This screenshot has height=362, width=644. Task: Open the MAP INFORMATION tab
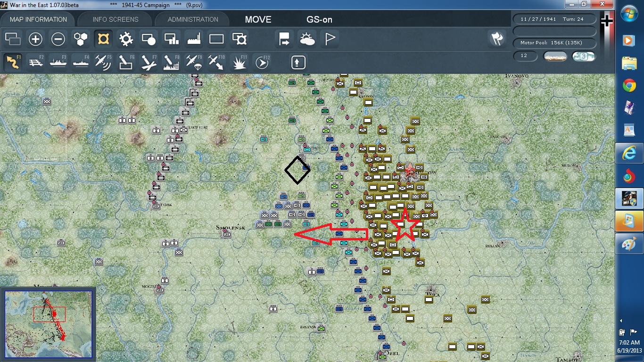pos(38,19)
